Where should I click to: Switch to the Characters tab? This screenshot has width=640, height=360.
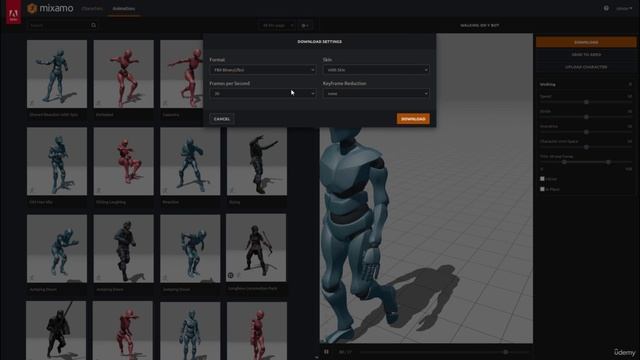coord(92,9)
